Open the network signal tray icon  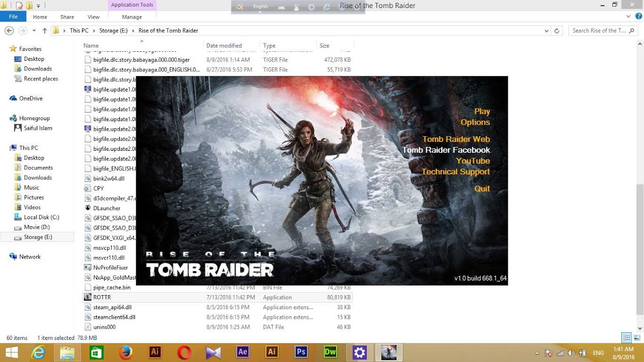(x=560, y=353)
